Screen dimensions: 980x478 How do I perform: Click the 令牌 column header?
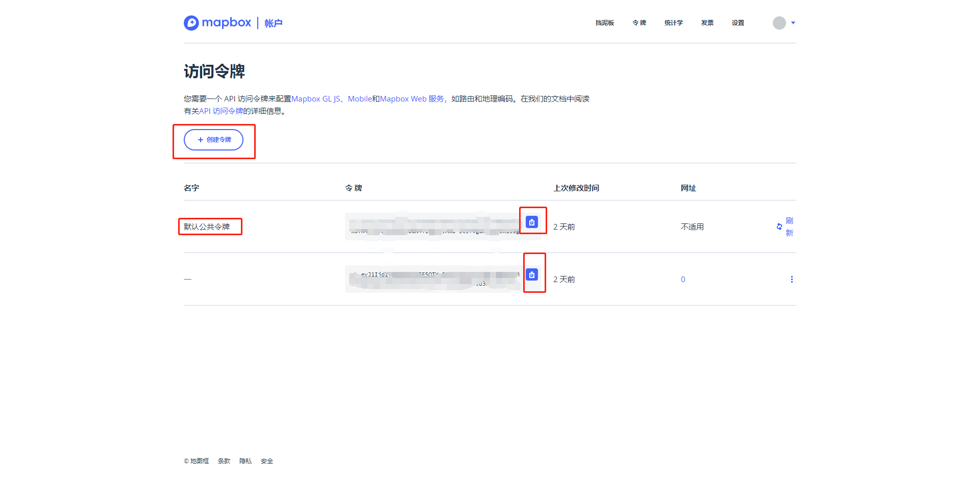tap(354, 188)
